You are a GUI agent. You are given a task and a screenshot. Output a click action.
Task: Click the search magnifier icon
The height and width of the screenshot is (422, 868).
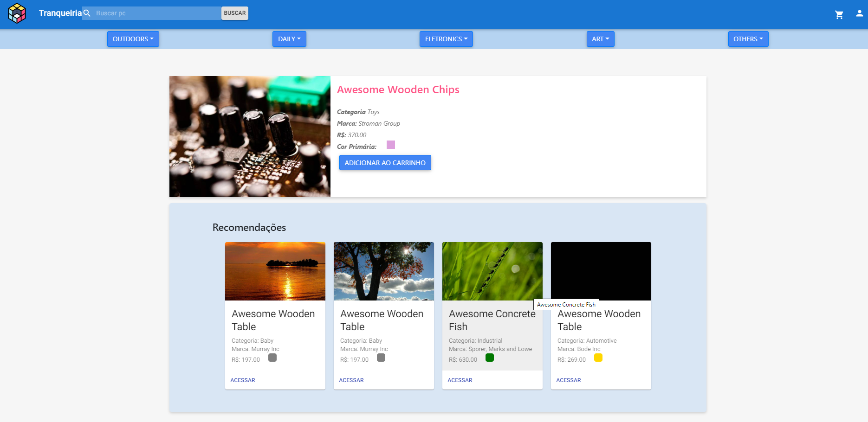pyautogui.click(x=87, y=13)
